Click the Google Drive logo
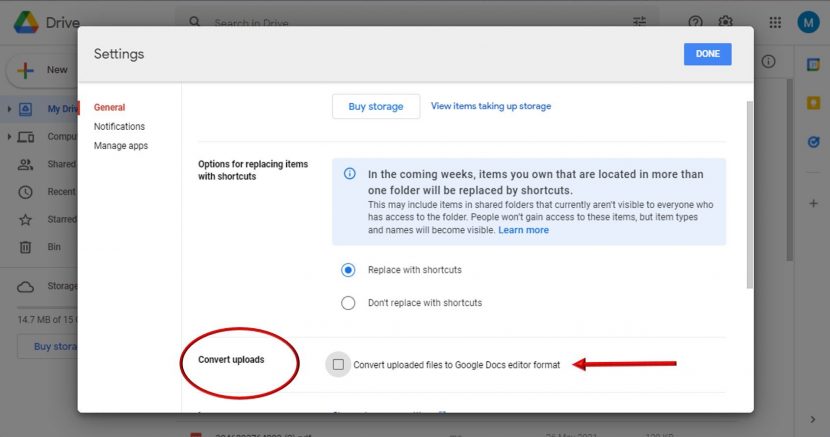 tap(26, 22)
